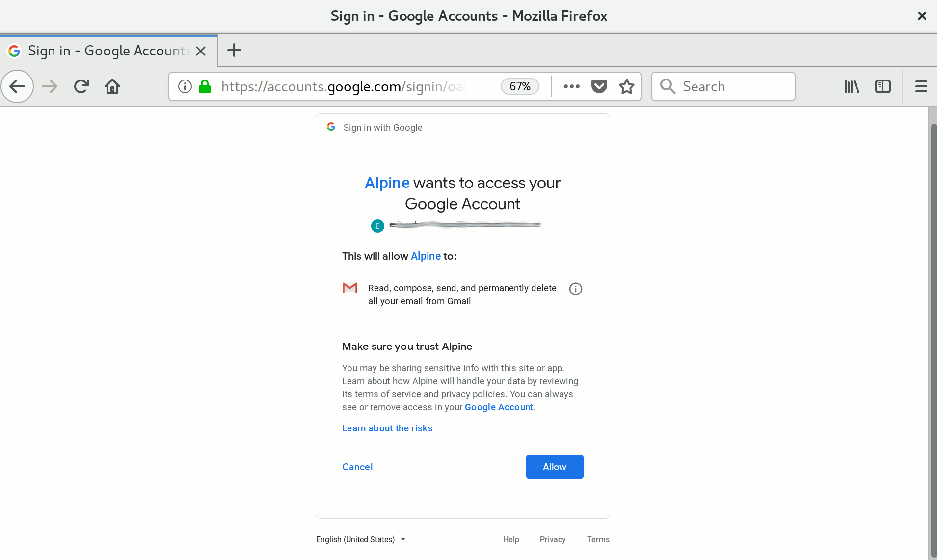Open a new tab with the plus button
Image resolution: width=937 pixels, height=560 pixels.
[x=234, y=50]
